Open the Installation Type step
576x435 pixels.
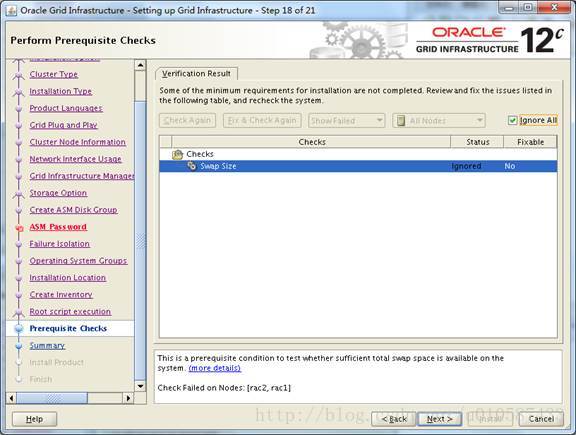coord(61,91)
